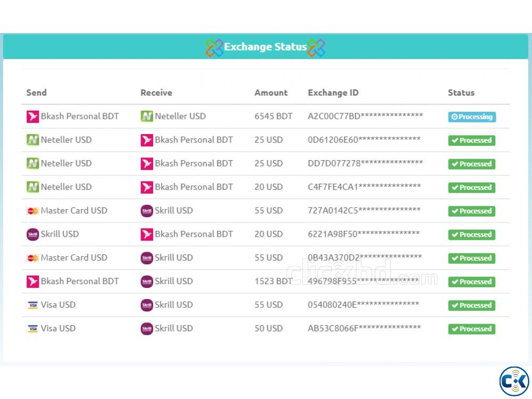The width and height of the screenshot is (532, 399).
Task: Click the Neteller send icon in row DD7D077278
Action: (32, 163)
